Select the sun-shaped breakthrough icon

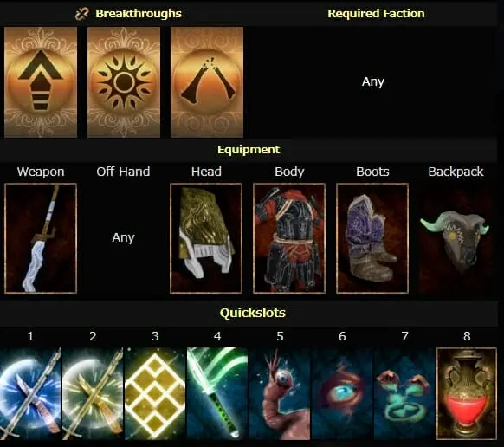[x=124, y=82]
